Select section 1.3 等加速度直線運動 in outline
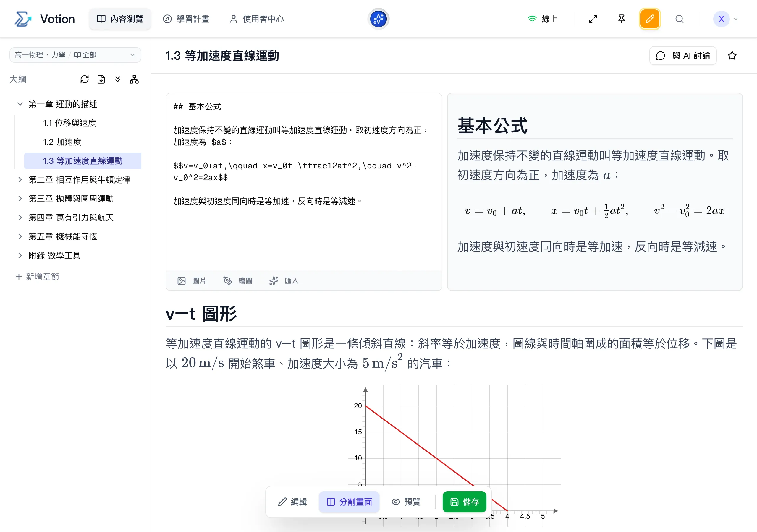 tap(83, 161)
